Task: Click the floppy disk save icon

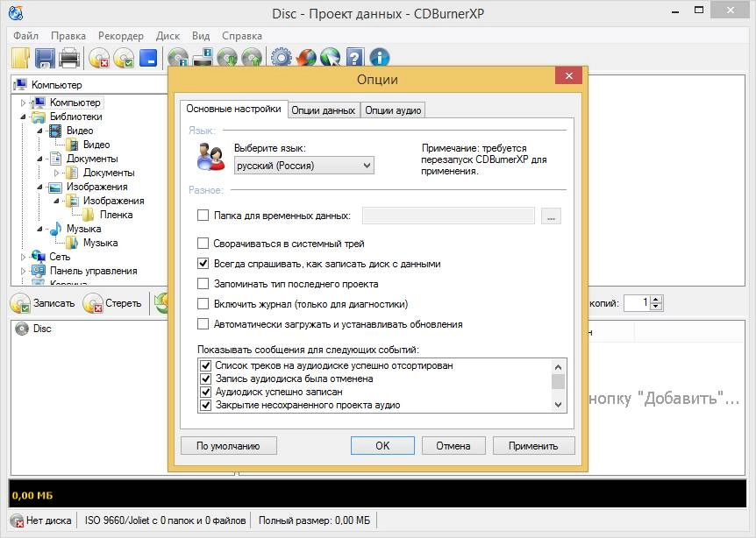Action: (46, 58)
